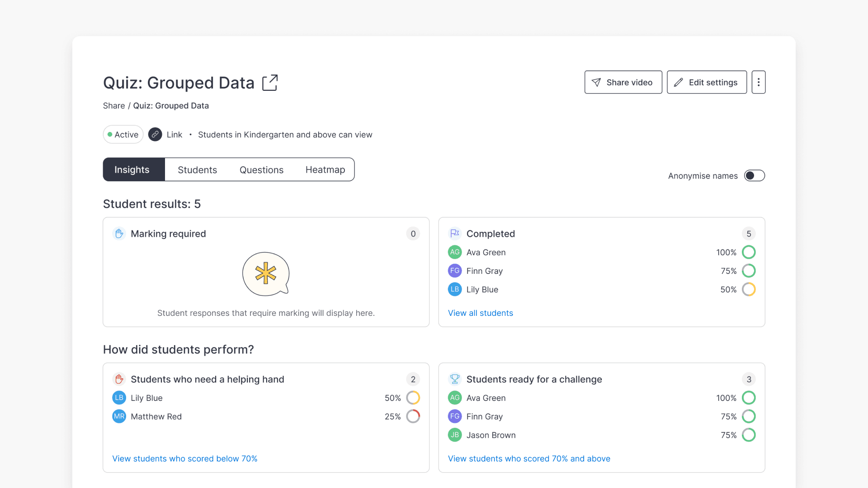Click the trophy icon on 'Students ready for a challenge'
This screenshot has height=488, width=868.
click(455, 379)
